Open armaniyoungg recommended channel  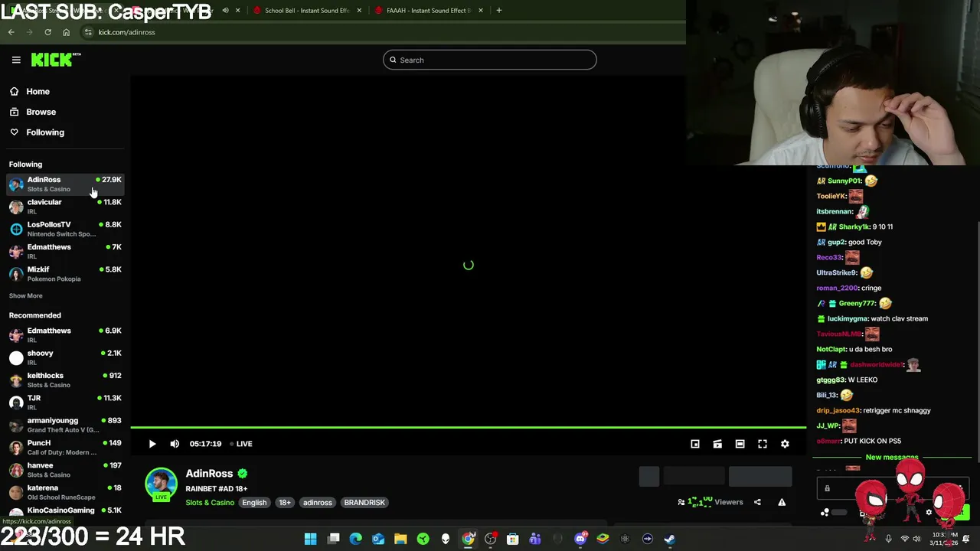coord(65,425)
